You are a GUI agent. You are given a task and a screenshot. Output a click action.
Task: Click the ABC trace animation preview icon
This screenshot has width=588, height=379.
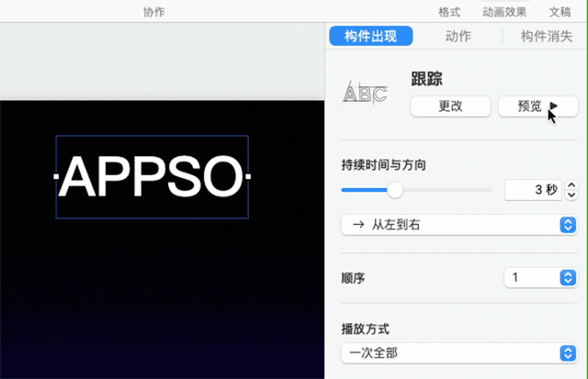click(x=365, y=93)
